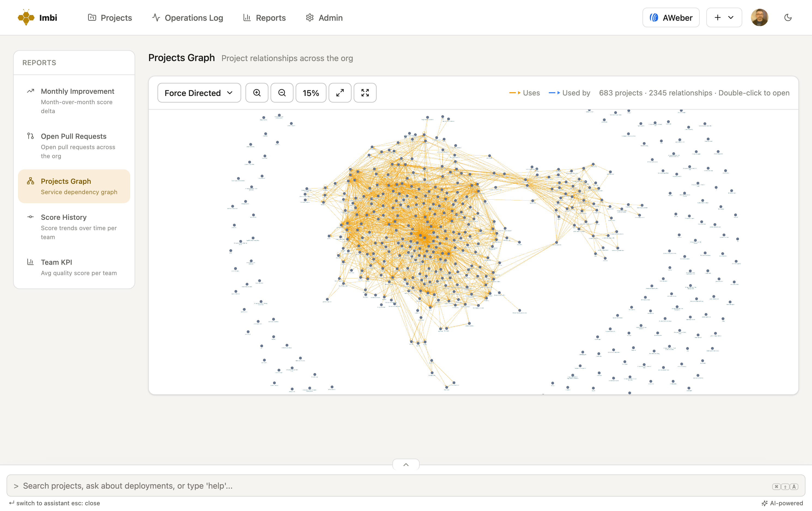Image resolution: width=812 pixels, height=511 pixels.
Task: Open Operations Log page
Action: pos(187,17)
